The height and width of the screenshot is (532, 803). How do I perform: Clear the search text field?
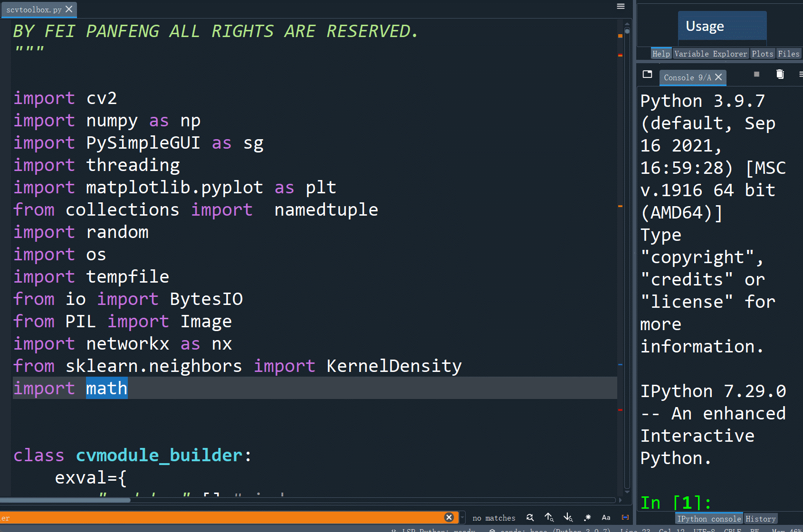point(449,517)
